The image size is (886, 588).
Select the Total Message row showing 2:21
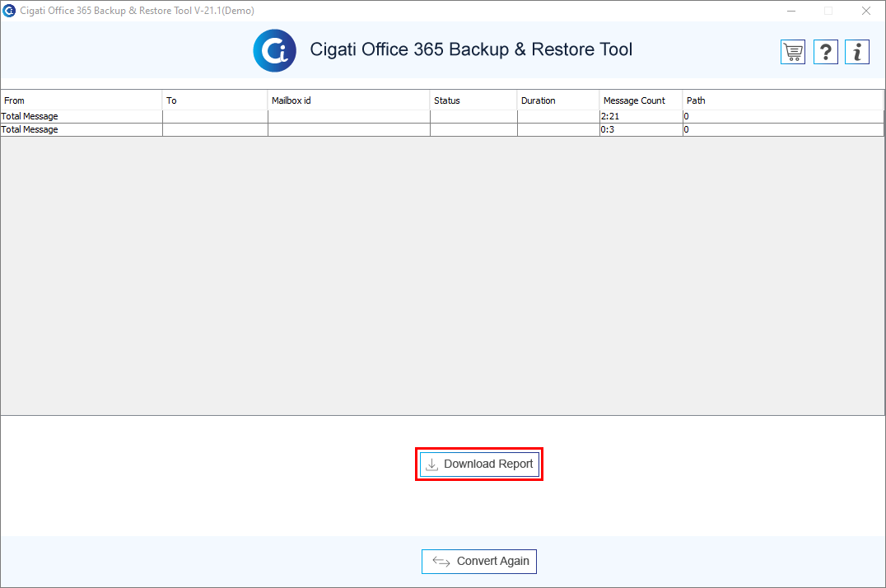[x=442, y=116]
